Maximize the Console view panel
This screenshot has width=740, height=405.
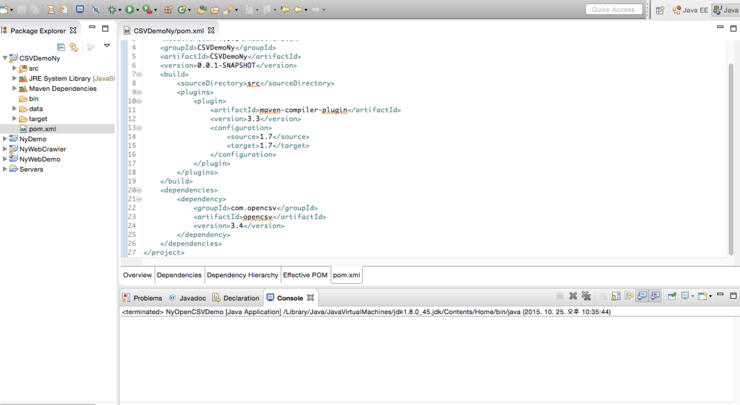tap(733, 295)
